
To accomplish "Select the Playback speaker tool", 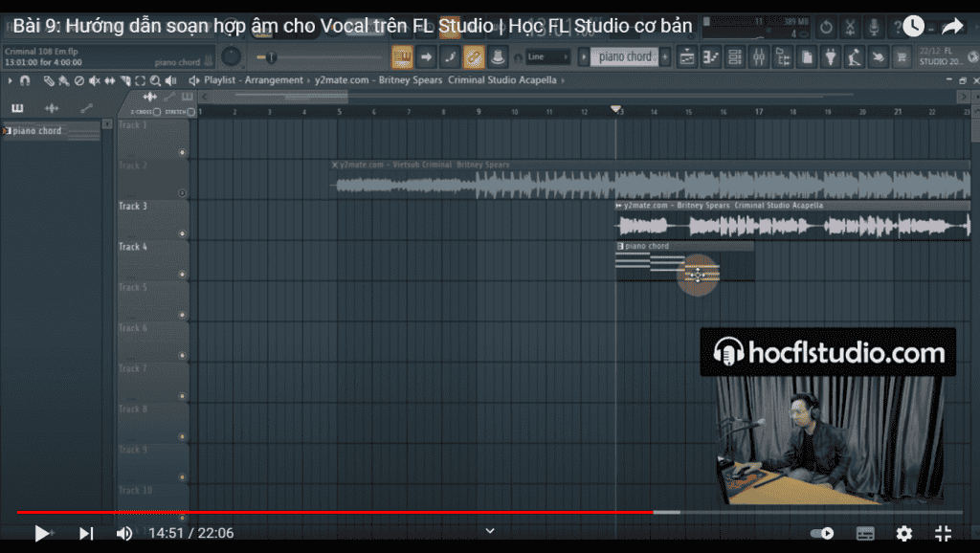I will pos(170,80).
